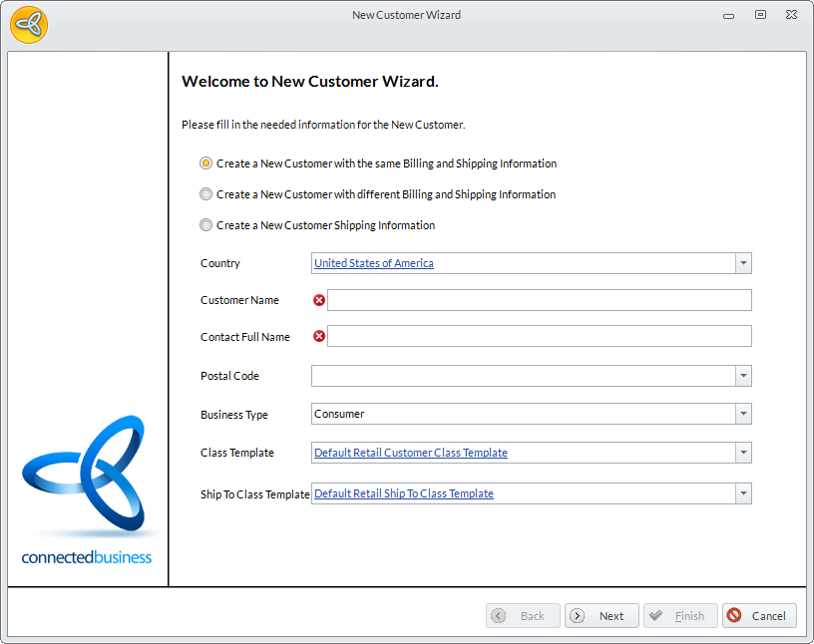Open the Country dropdown list

743,263
